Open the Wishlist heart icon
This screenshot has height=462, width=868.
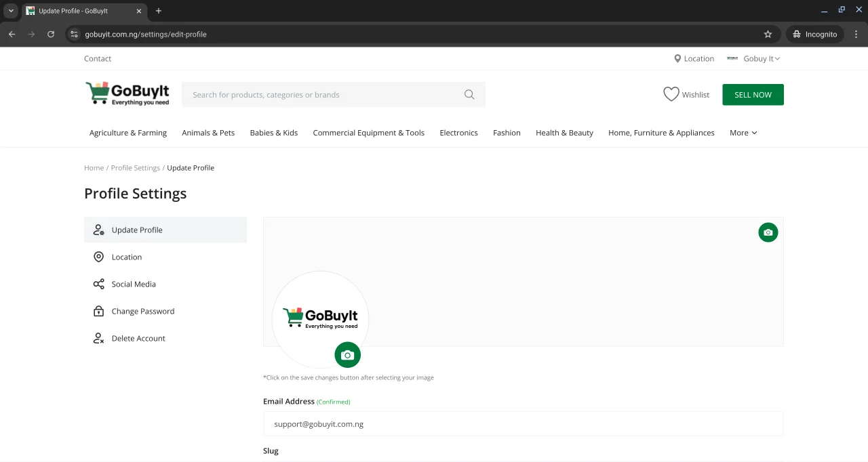point(671,95)
